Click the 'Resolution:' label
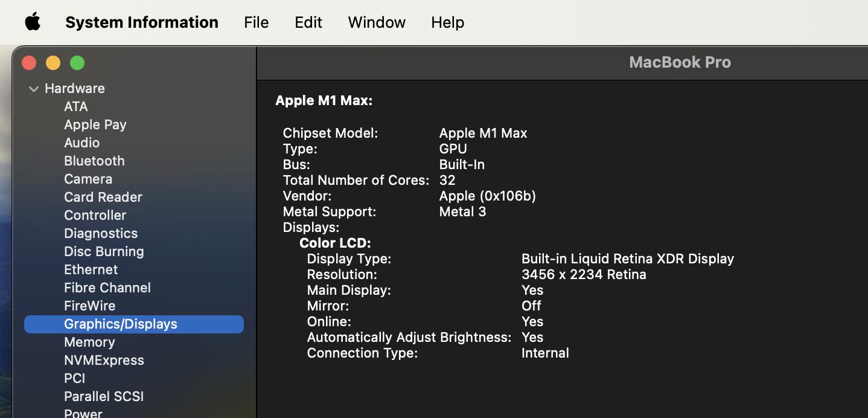This screenshot has height=418, width=868. pyautogui.click(x=342, y=274)
